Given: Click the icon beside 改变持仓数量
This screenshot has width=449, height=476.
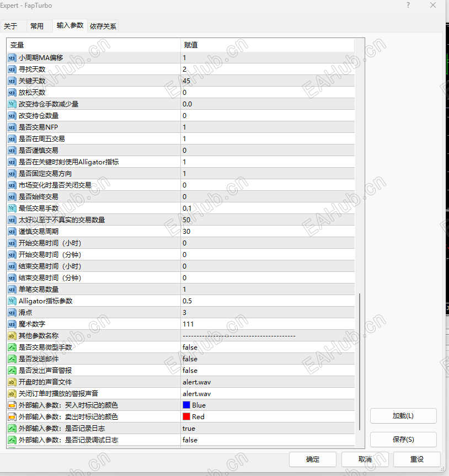Looking at the screenshot, I should (x=12, y=116).
